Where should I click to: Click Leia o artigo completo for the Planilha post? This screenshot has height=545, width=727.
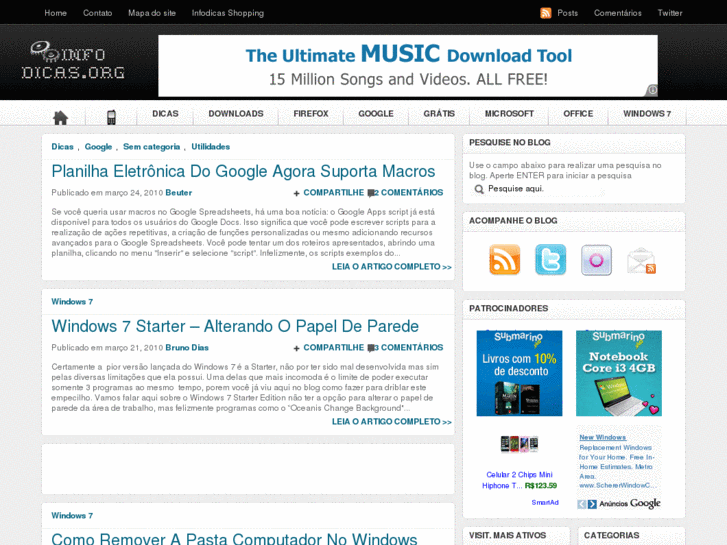coord(391,267)
